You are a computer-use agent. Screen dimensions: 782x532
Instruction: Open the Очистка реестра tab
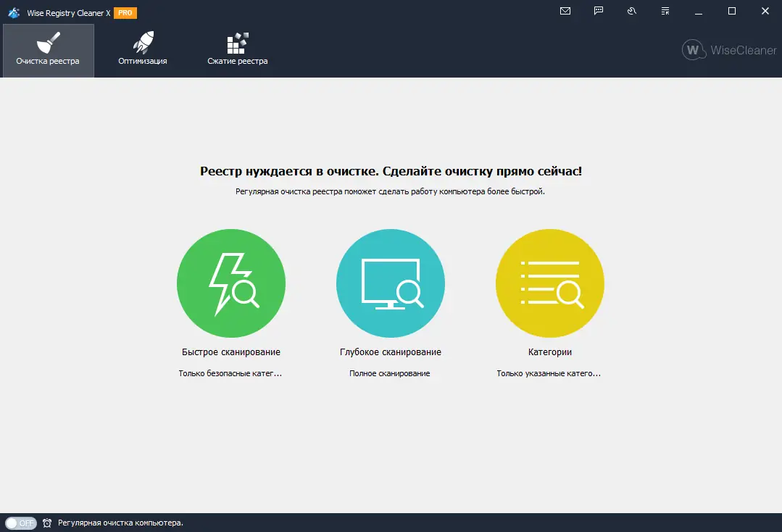tap(49, 50)
